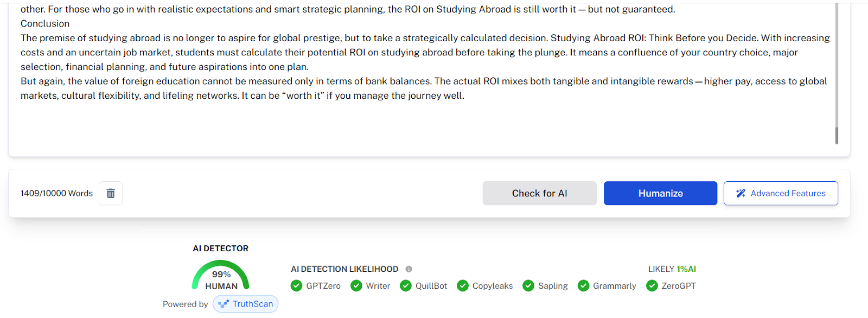This screenshot has width=868, height=318.
Task: Click the Copyleaks green checkmark icon
Action: 463,286
